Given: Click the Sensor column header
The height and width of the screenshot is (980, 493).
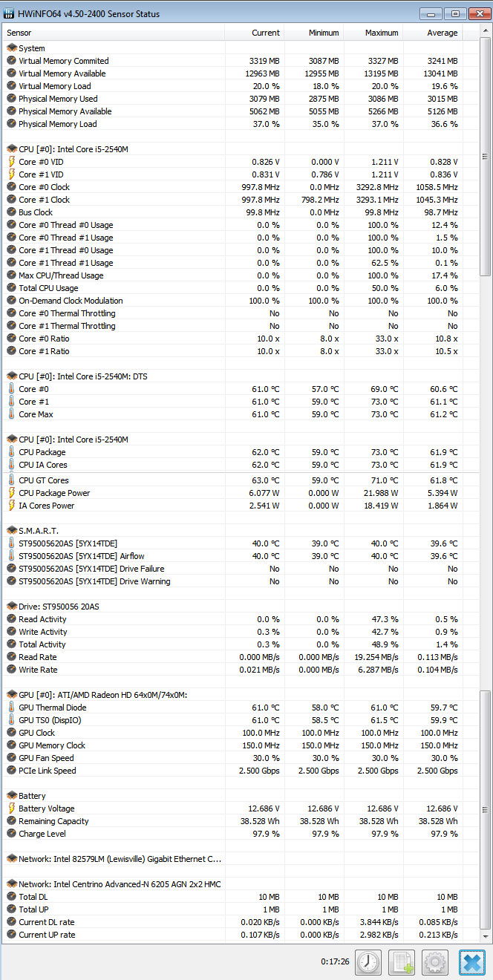Looking at the screenshot, I should click(x=114, y=33).
